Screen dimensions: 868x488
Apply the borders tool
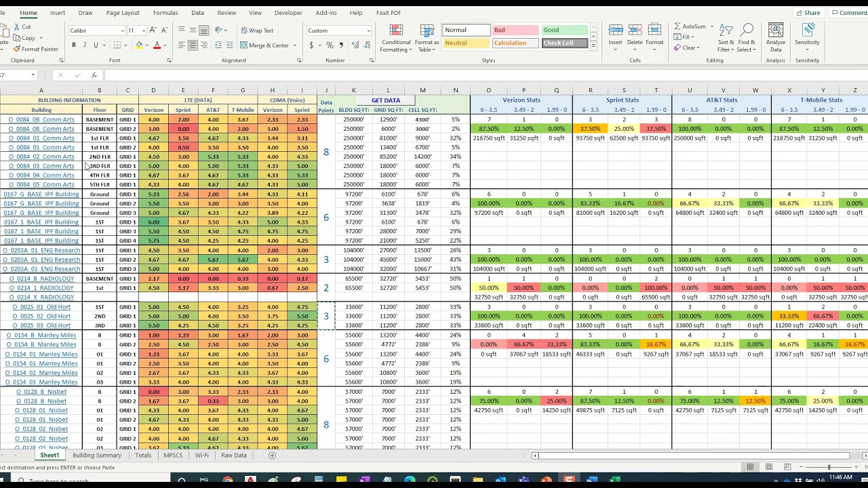point(117,45)
